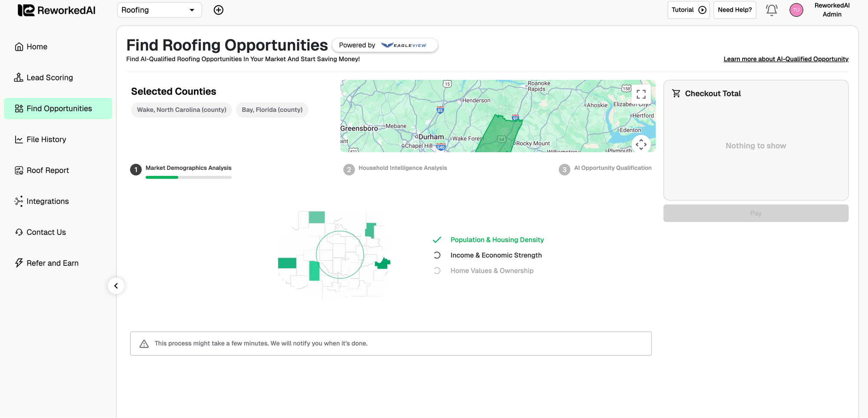The image size is (868, 418).
Task: Go to File History page
Action: 46,140
